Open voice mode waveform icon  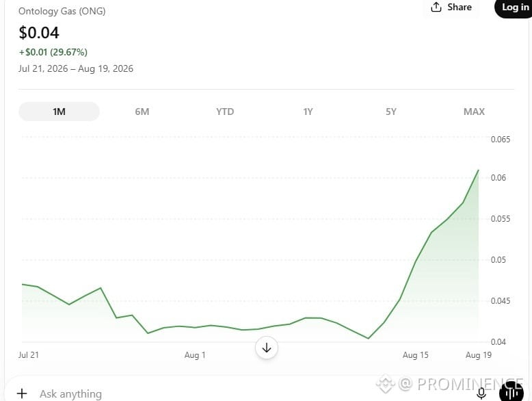[511, 393]
